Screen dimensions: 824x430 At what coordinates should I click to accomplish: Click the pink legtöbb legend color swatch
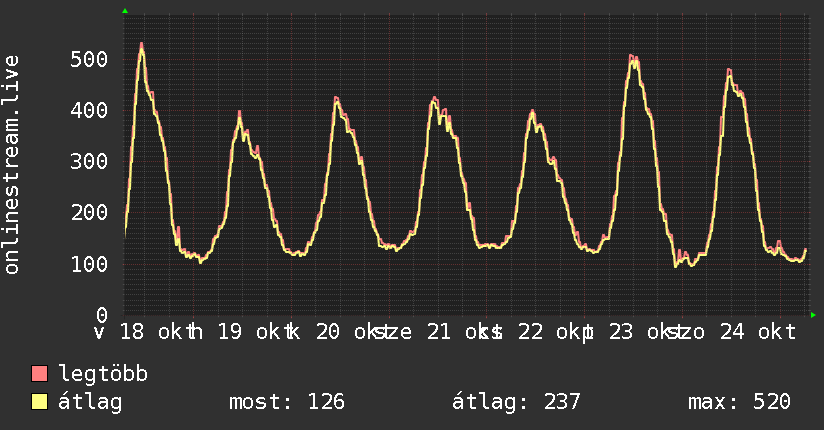click(x=39, y=373)
